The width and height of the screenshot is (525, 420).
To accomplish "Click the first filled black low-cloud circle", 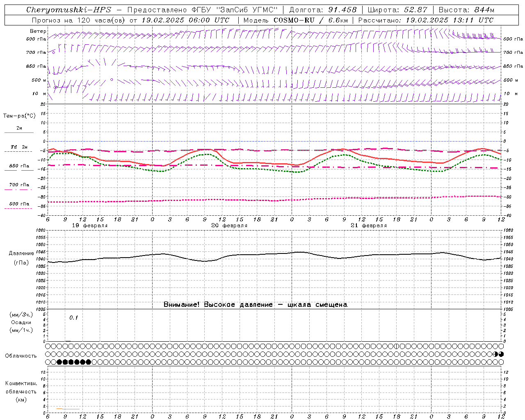I will tap(59, 362).
